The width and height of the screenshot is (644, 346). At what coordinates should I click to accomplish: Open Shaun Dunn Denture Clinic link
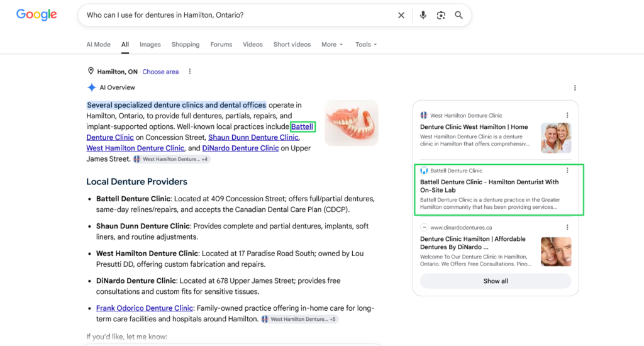[253, 137]
